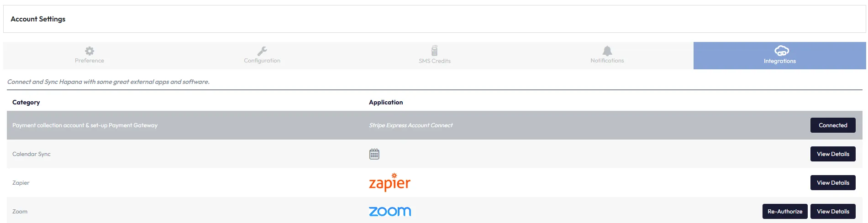
Task: Switch to the Configuration tab label
Action: (x=262, y=61)
